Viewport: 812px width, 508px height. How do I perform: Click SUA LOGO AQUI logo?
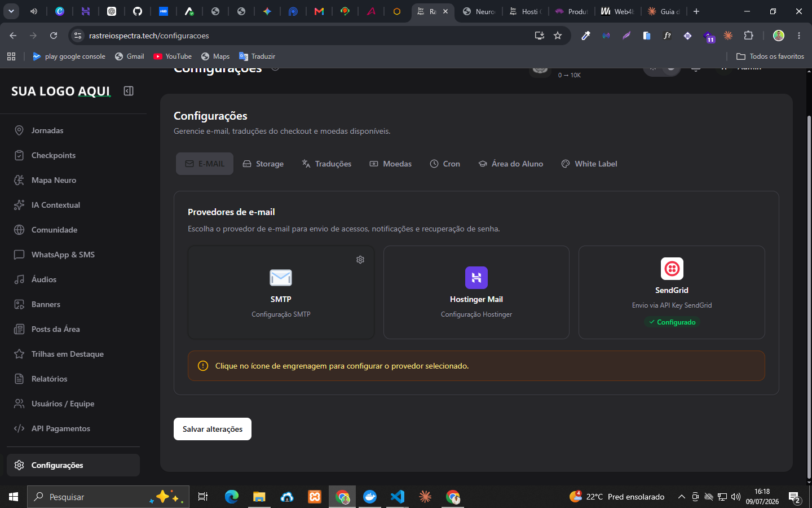[61, 91]
